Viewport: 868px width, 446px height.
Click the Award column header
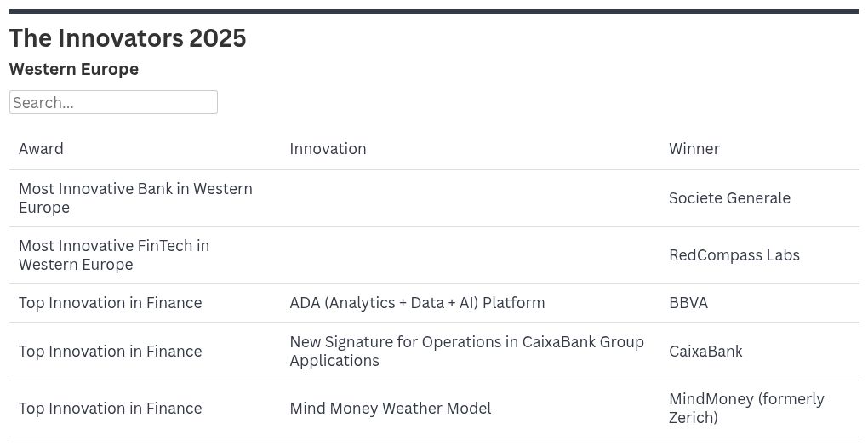click(41, 149)
